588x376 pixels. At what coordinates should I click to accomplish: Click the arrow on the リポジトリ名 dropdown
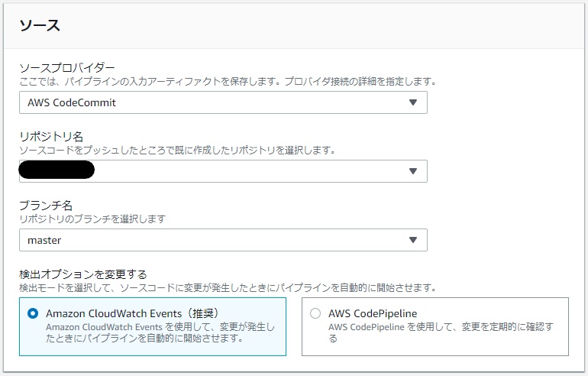point(413,171)
